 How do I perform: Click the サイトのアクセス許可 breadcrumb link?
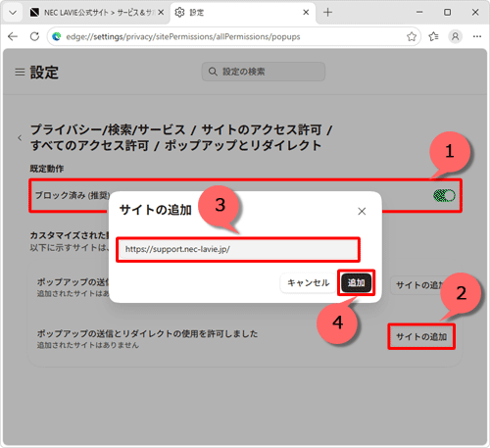tap(262, 130)
